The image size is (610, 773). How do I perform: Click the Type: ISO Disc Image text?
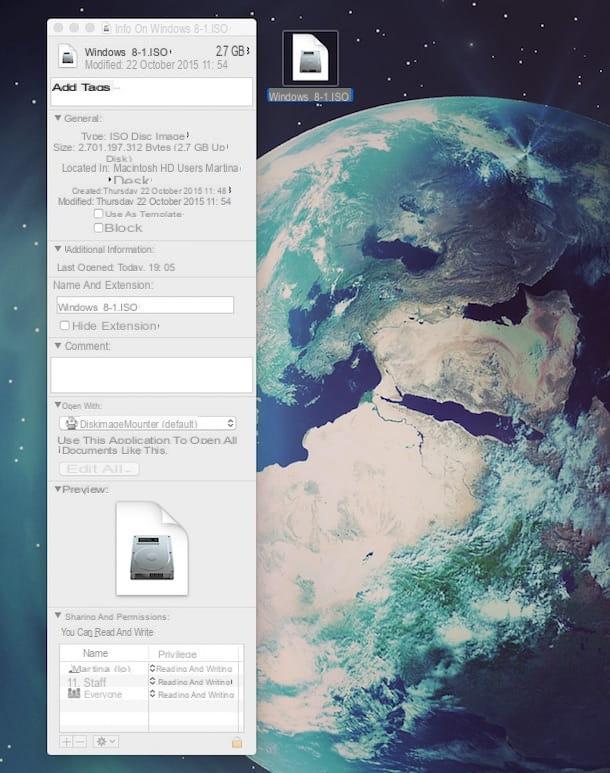point(134,136)
